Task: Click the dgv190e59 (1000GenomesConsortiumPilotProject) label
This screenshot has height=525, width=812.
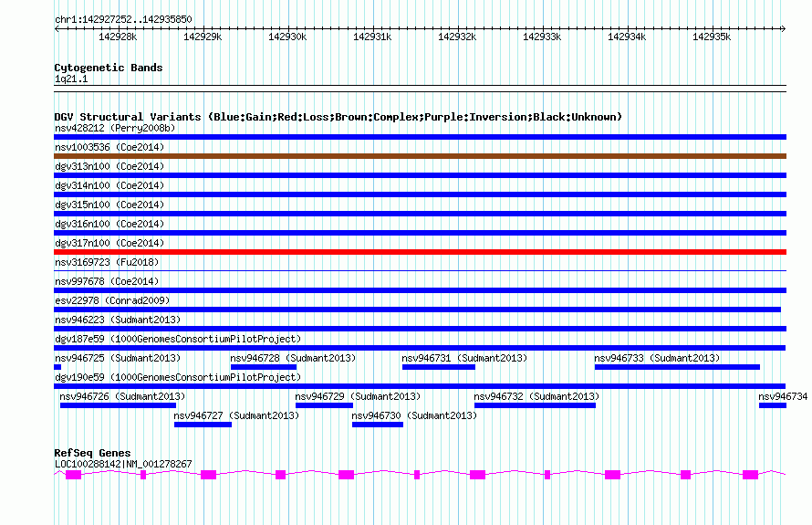Action: point(178,377)
